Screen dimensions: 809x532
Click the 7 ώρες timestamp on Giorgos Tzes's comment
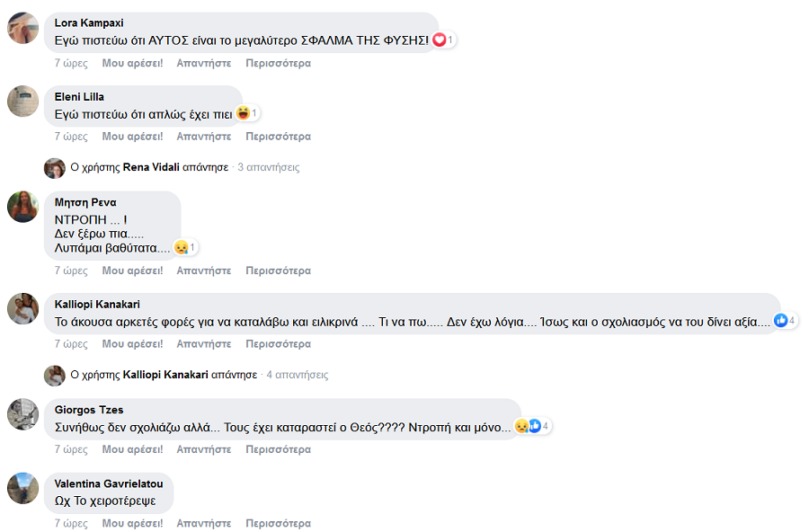[x=71, y=449]
